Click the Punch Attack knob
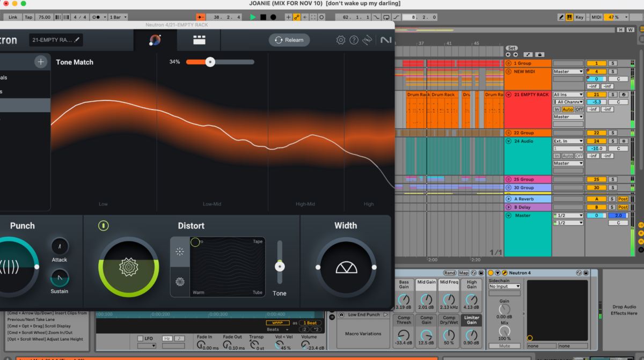 (60, 246)
